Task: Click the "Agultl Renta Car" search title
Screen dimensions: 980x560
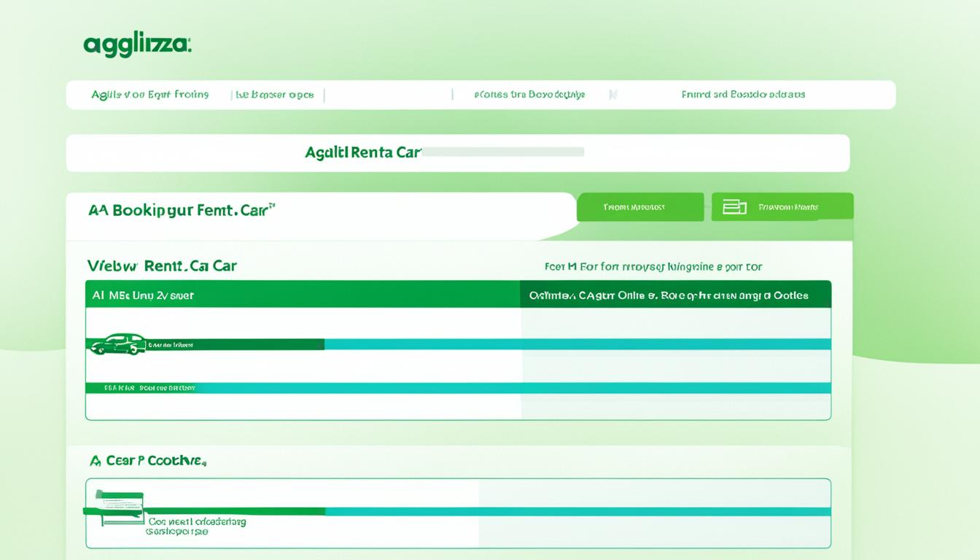Action: (x=363, y=152)
